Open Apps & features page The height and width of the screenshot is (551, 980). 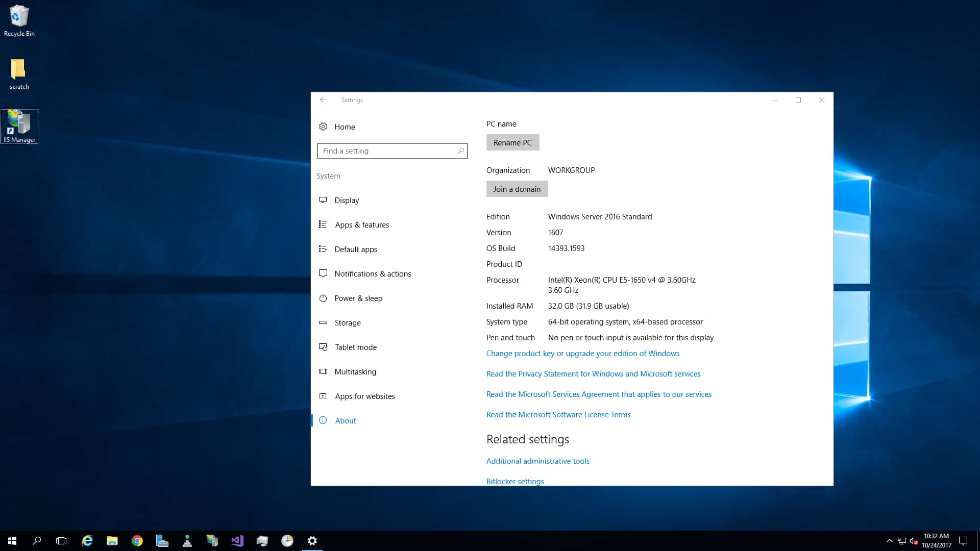[x=362, y=224]
